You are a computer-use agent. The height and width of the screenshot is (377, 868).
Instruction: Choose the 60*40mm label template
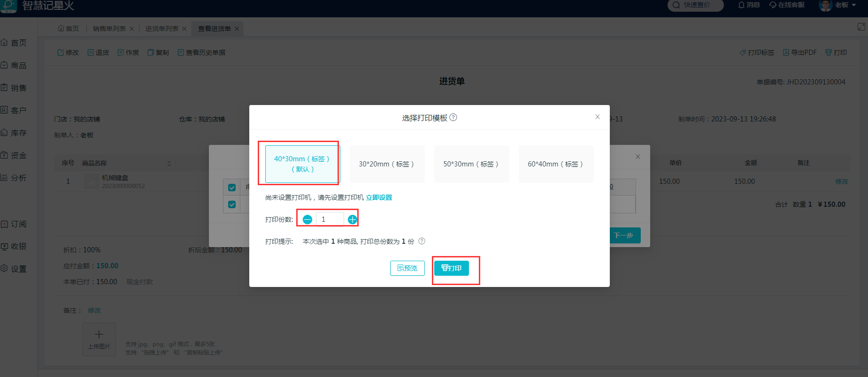tap(555, 164)
